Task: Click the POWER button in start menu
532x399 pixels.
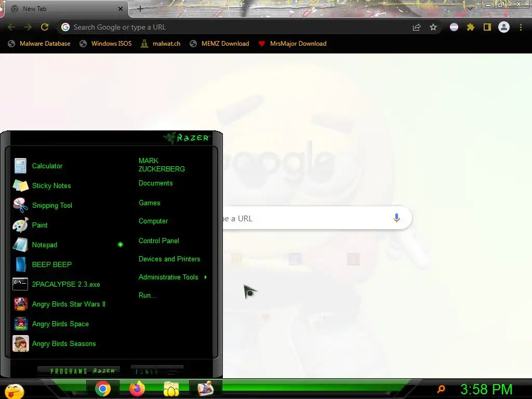Action: pyautogui.click(x=157, y=371)
